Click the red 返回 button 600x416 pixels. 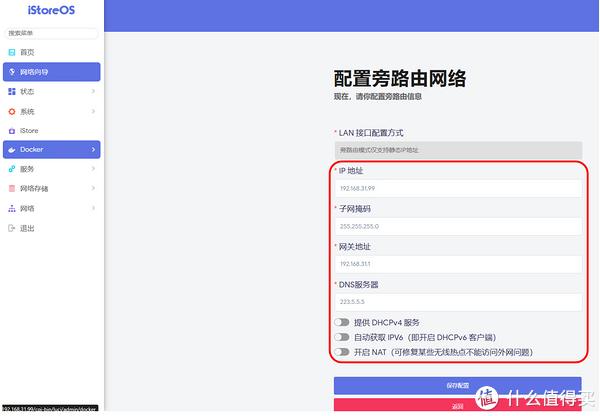pos(458,406)
